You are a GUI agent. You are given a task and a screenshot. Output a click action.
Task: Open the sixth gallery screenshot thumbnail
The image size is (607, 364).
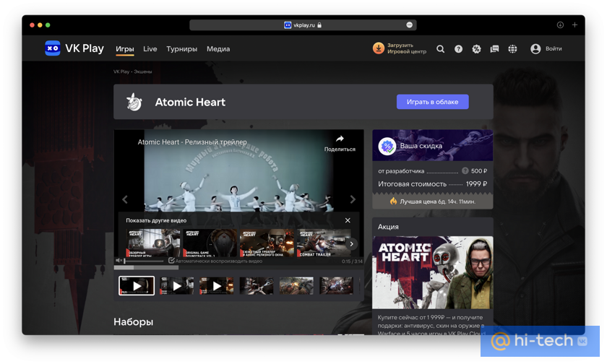click(337, 286)
